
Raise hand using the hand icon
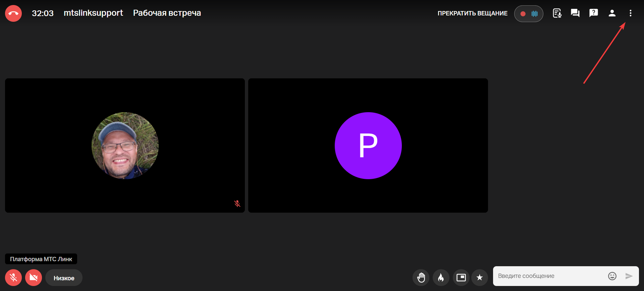(421, 278)
